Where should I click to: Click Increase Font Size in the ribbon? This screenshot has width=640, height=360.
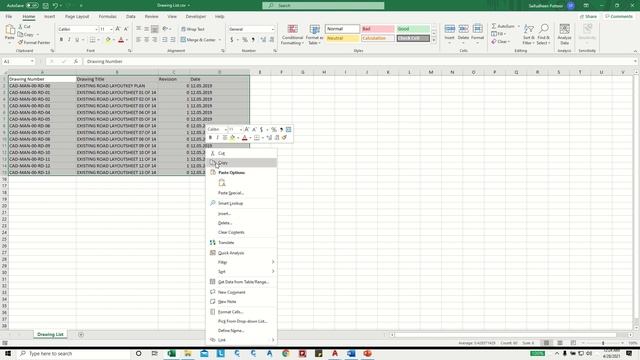tap(118, 29)
